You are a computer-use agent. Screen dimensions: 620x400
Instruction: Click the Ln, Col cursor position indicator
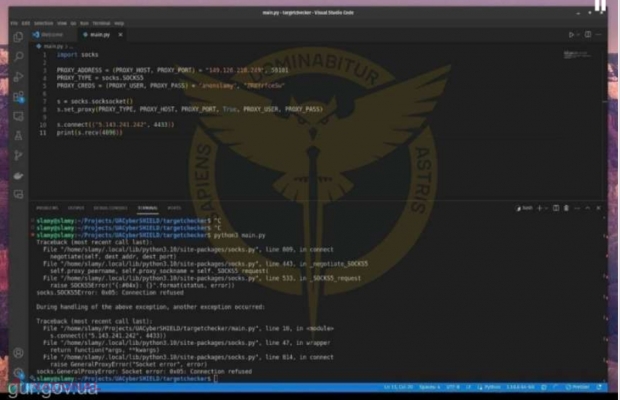(398, 387)
